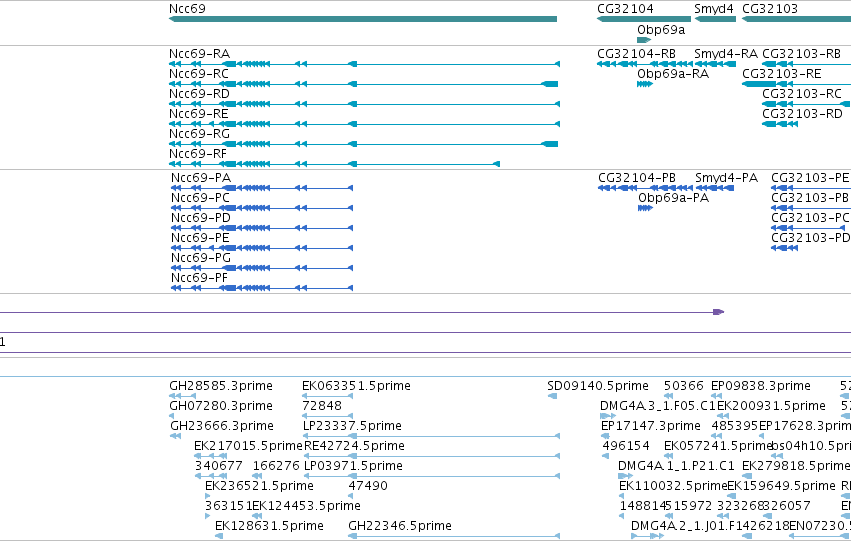Open the Ncc69-RF transcript
851x541 pixels.
pos(334,164)
